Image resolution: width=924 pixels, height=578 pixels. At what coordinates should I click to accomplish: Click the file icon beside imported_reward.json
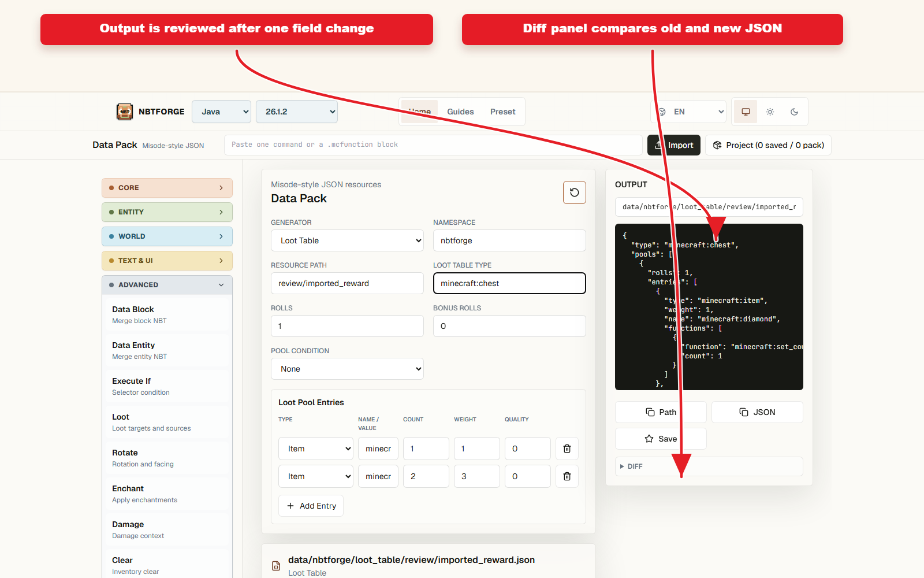coord(276,566)
